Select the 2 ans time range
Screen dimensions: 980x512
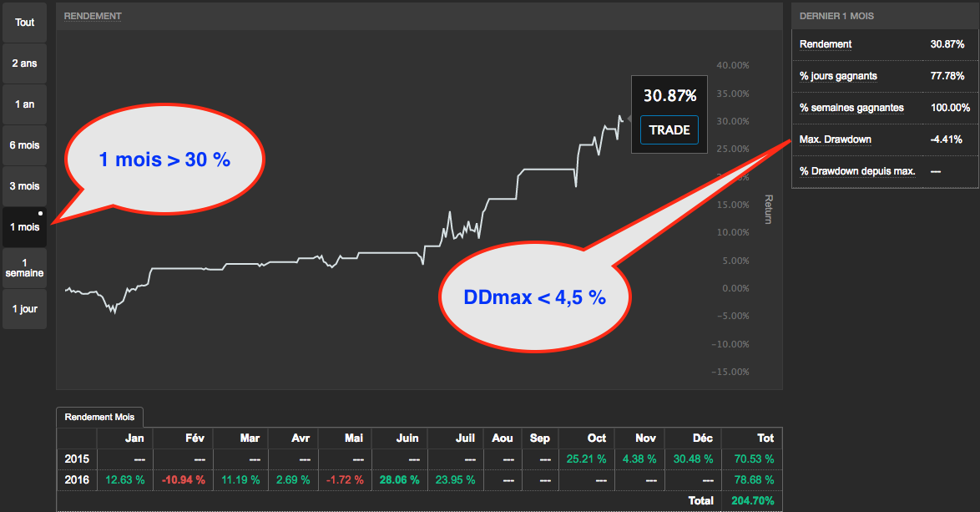(x=24, y=63)
